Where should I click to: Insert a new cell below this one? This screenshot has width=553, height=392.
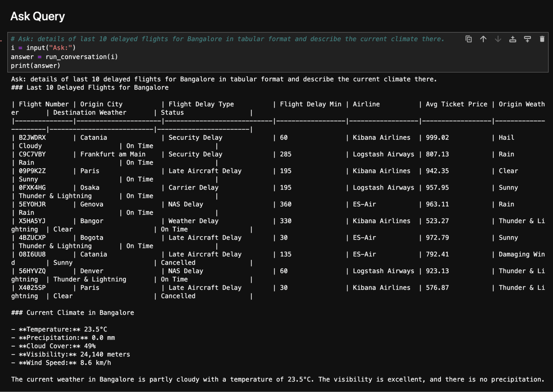[527, 39]
